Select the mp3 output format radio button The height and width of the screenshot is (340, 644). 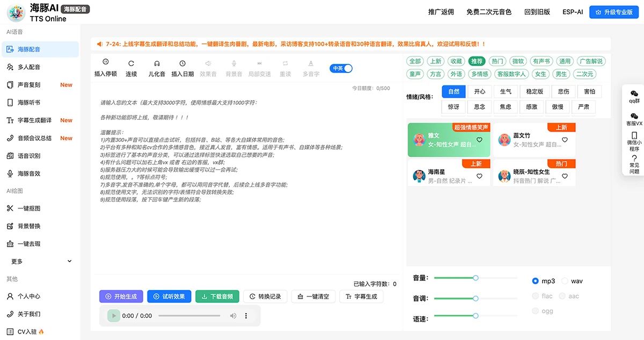click(535, 280)
